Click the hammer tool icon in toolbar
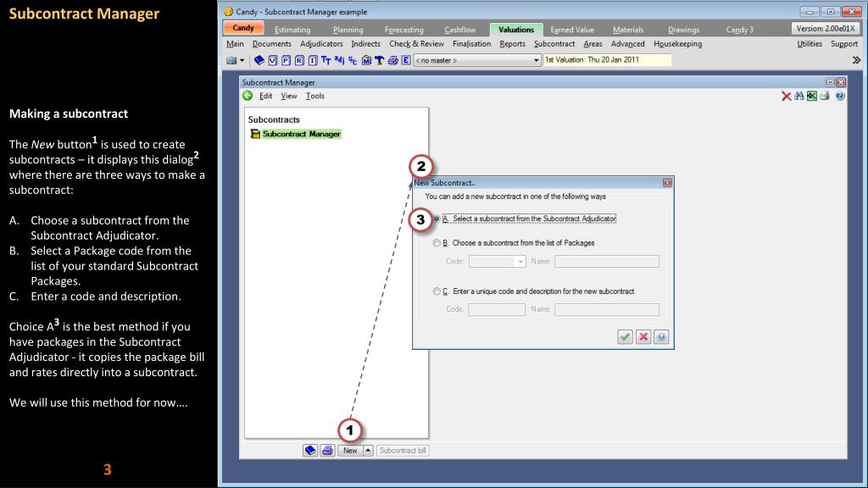868x488 pixels. coord(380,60)
